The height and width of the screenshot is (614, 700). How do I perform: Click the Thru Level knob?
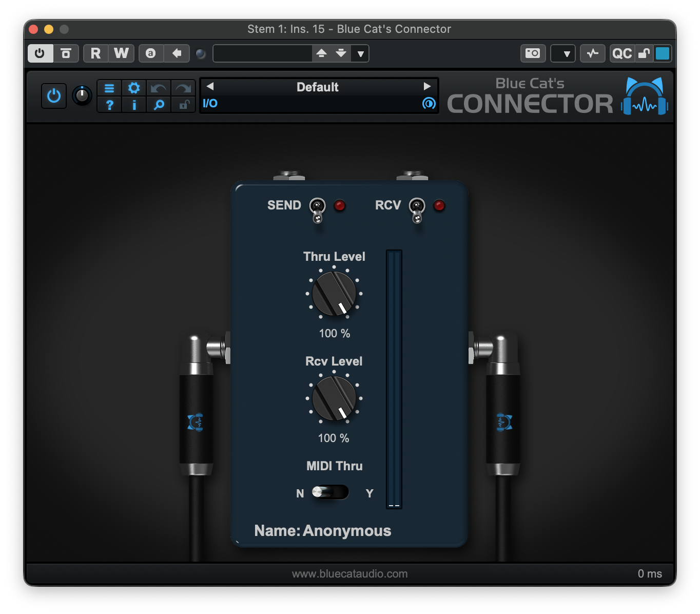334,294
